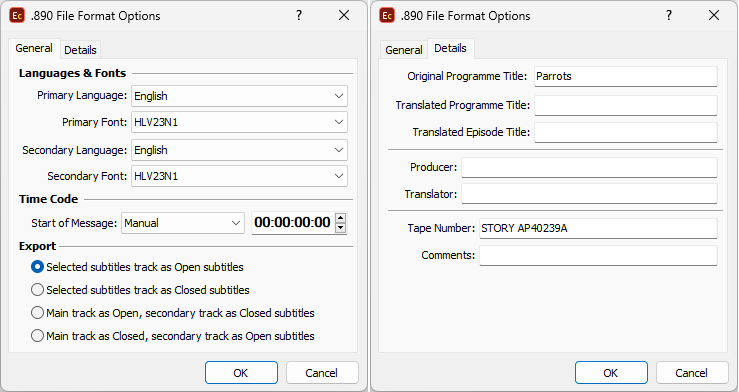Viewport: 739px width, 392px height.
Task: Click the right dialog's title text
Action: click(466, 16)
